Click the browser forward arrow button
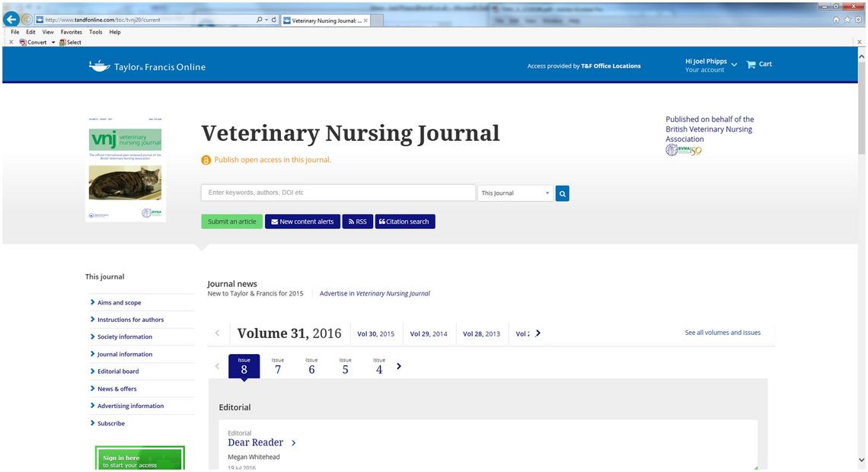 27,19
